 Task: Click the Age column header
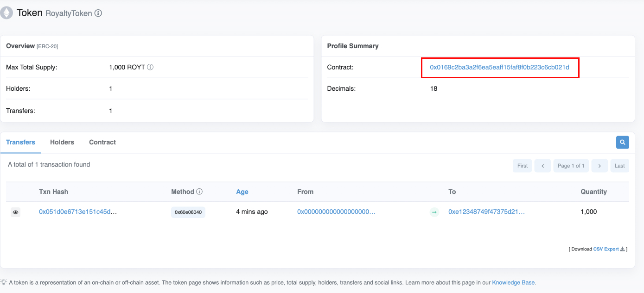(242, 192)
